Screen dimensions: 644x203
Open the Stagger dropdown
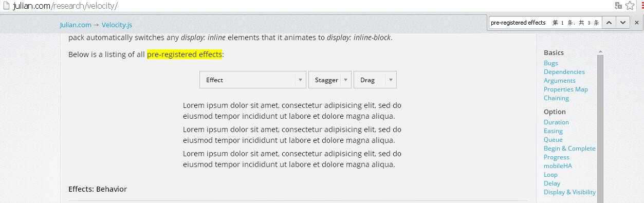click(x=330, y=80)
